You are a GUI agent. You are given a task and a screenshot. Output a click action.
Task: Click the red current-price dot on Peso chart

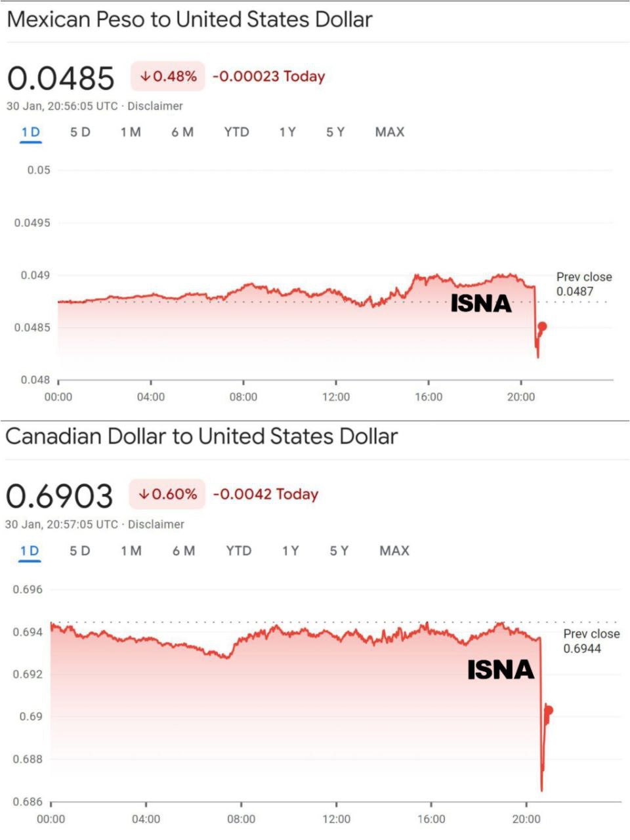click(x=542, y=326)
